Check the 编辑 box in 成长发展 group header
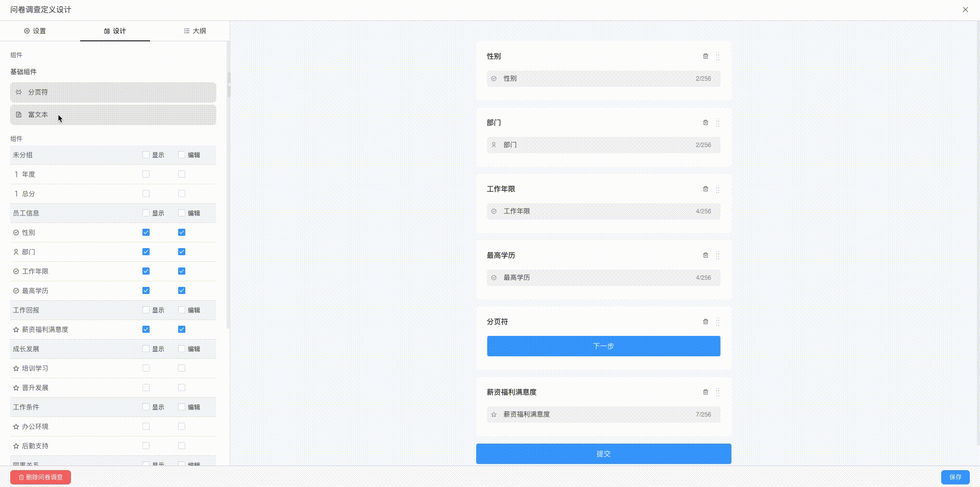Screen dimensions: 980x487 (x=182, y=349)
